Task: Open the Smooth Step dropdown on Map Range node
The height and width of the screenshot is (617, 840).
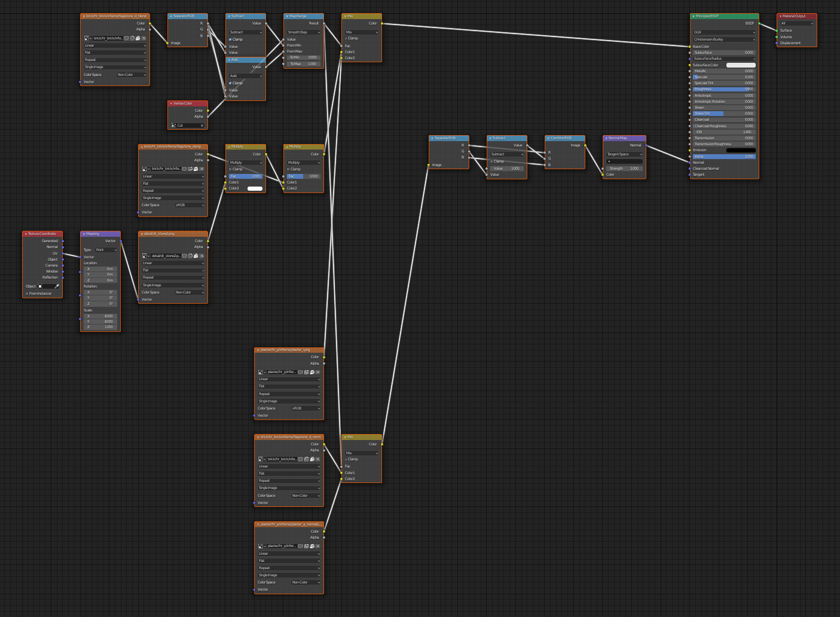Action: (x=303, y=32)
